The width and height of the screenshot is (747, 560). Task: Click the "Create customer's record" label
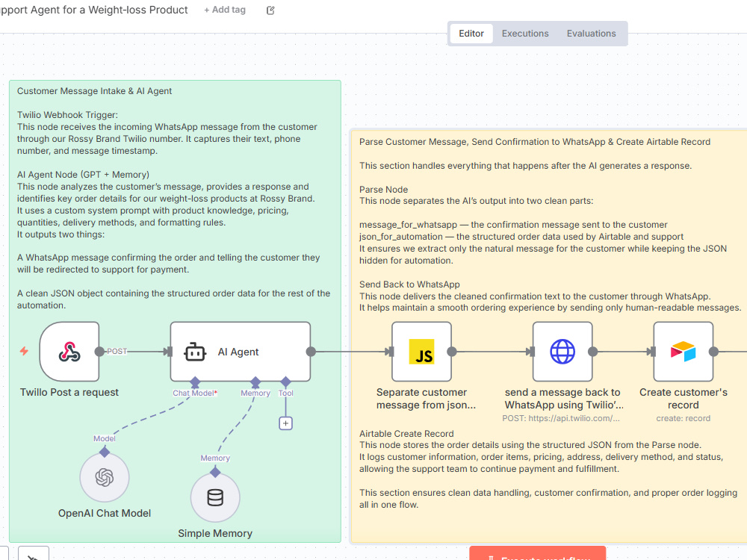pyautogui.click(x=684, y=399)
